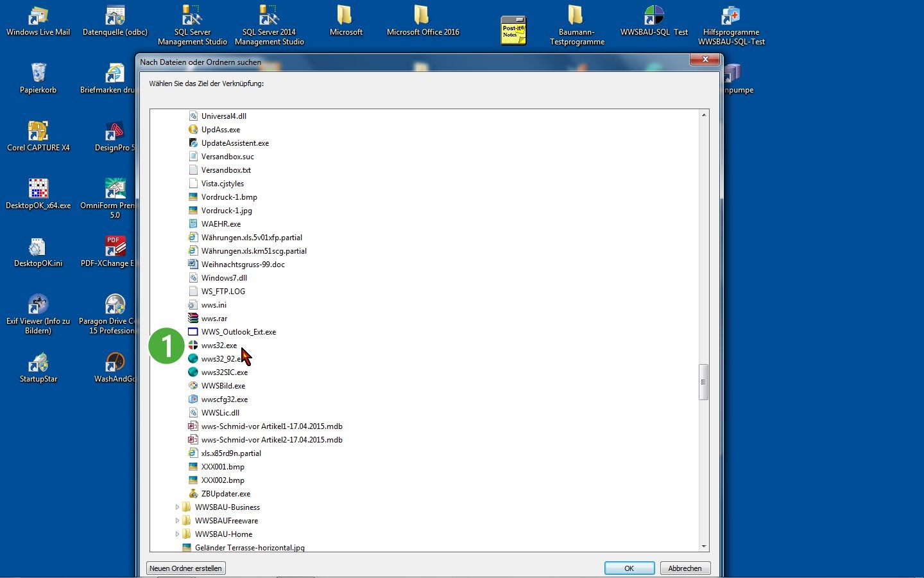This screenshot has height=578, width=924.
Task: Launch the WWSBAU-SQL Test shortcut
Action: [654, 21]
